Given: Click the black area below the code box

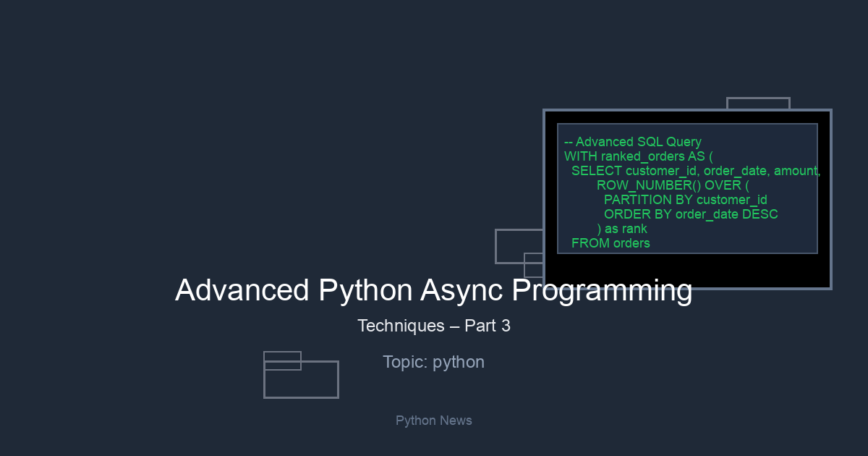Looking at the screenshot, I should (x=687, y=271).
